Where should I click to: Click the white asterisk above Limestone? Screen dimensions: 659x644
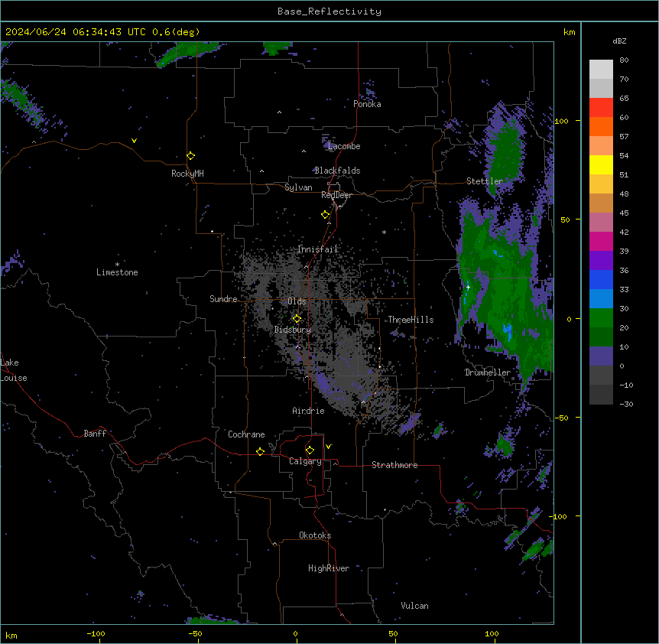(117, 265)
